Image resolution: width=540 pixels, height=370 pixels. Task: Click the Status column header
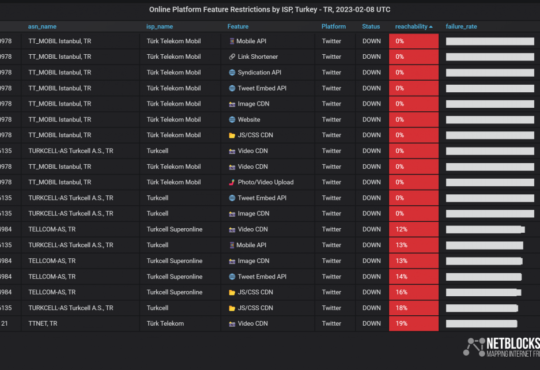point(371,27)
